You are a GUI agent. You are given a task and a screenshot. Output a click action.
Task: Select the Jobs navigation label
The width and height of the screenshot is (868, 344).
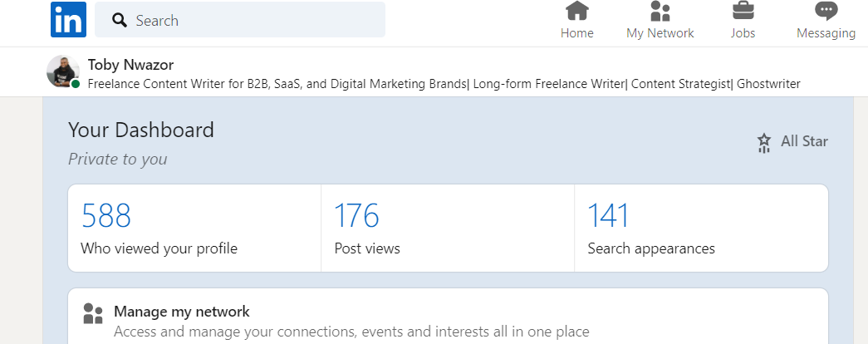[743, 33]
